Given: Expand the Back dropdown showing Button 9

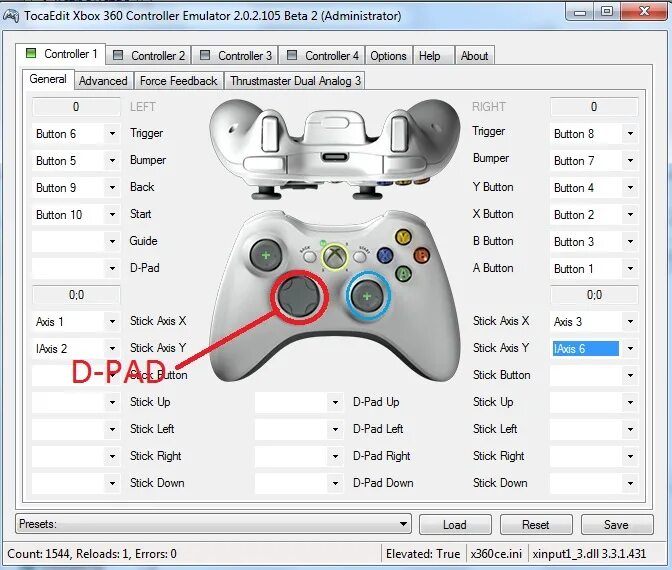Looking at the screenshot, I should pyautogui.click(x=112, y=188).
